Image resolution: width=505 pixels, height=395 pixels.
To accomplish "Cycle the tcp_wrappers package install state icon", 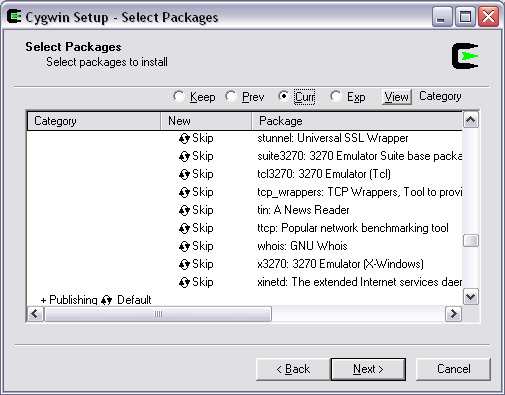I will point(184,192).
